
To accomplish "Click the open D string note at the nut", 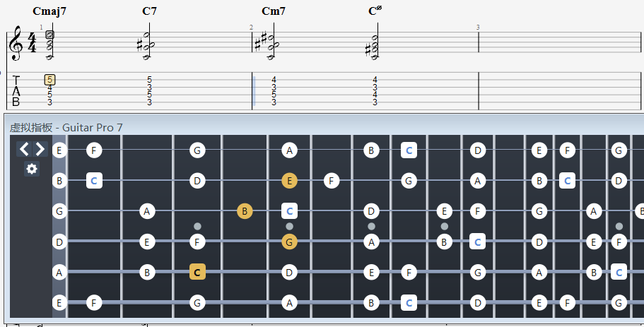I will [59, 242].
